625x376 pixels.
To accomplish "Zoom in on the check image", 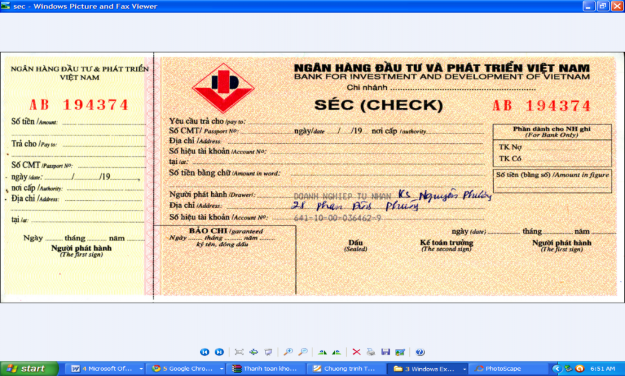I will pos(288,352).
